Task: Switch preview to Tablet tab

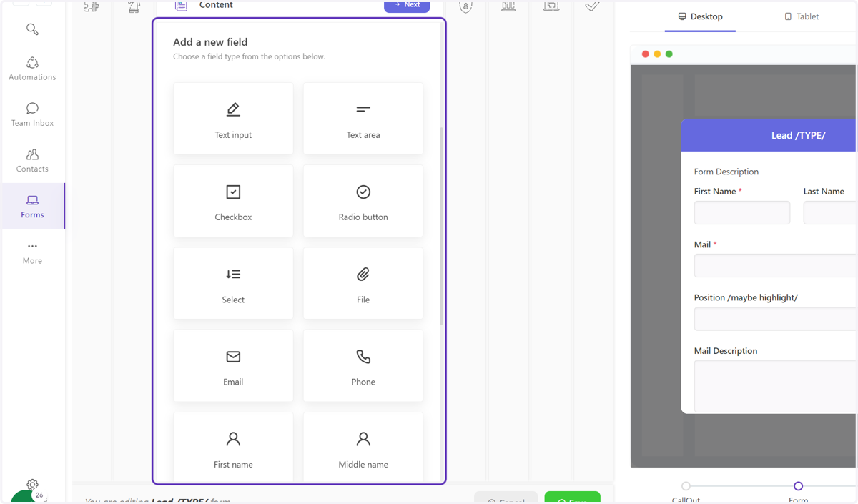Action: pos(802,16)
